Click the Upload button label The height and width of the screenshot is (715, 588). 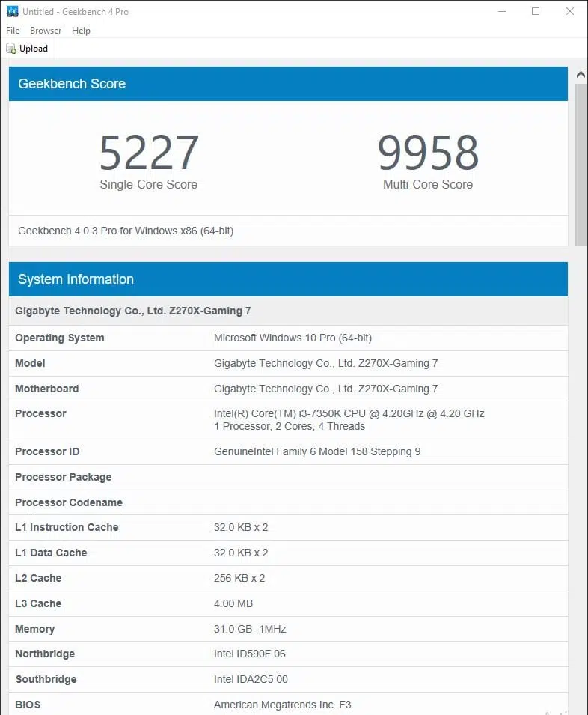coord(34,49)
